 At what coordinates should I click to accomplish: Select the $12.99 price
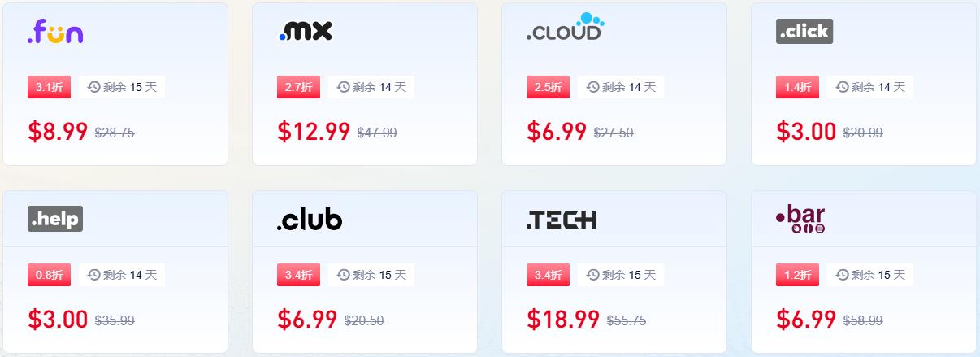[x=314, y=132]
